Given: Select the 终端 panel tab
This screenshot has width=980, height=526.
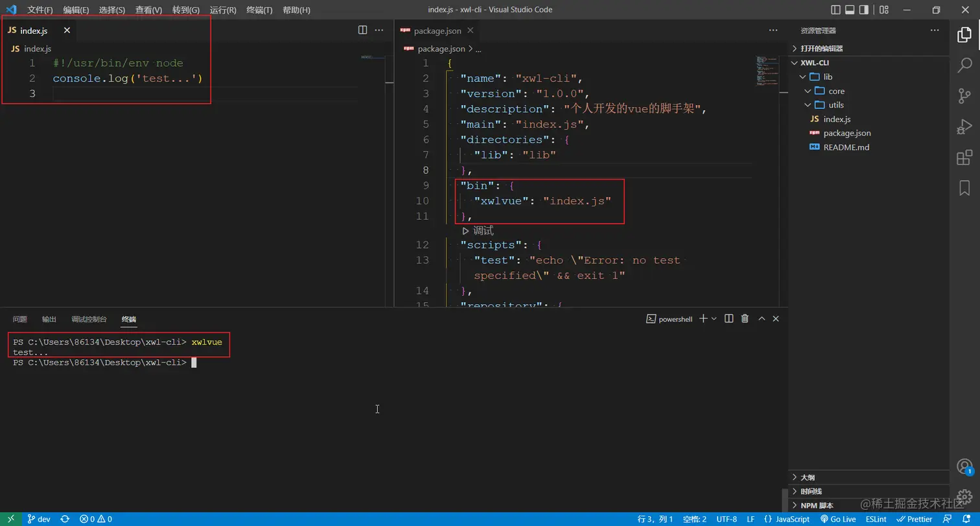Looking at the screenshot, I should [129, 319].
